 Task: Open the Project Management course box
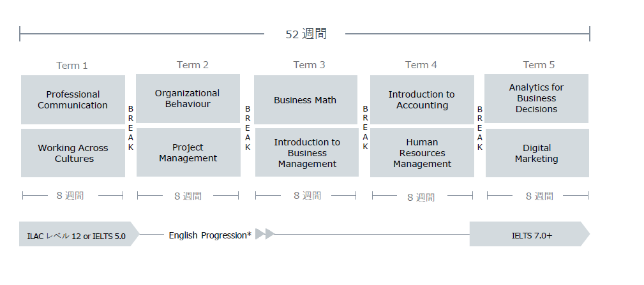[x=188, y=152]
